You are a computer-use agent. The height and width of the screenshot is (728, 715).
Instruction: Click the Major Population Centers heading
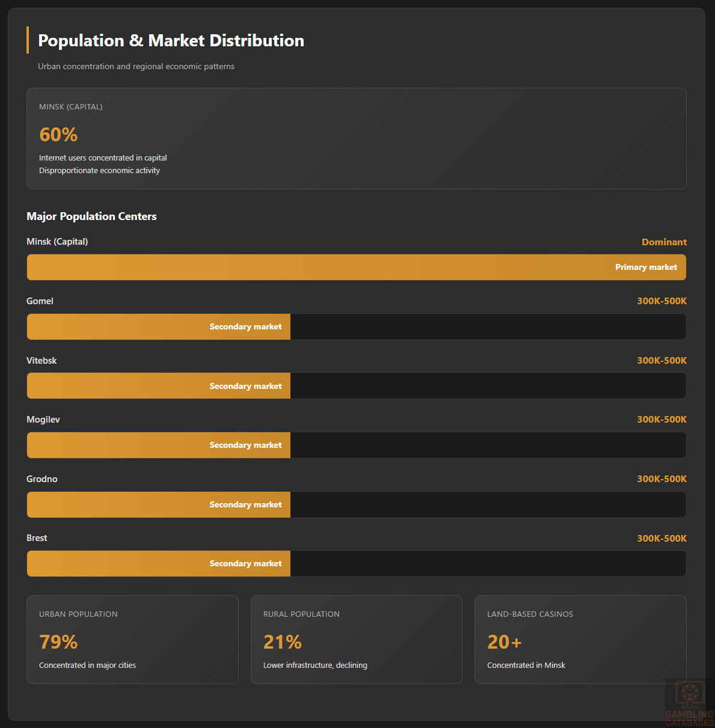coord(91,216)
